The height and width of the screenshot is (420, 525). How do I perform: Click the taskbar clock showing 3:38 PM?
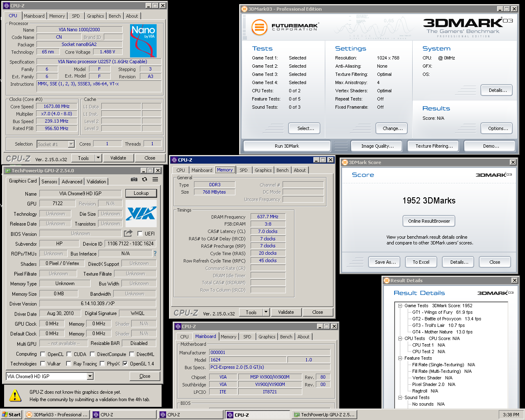point(511,415)
